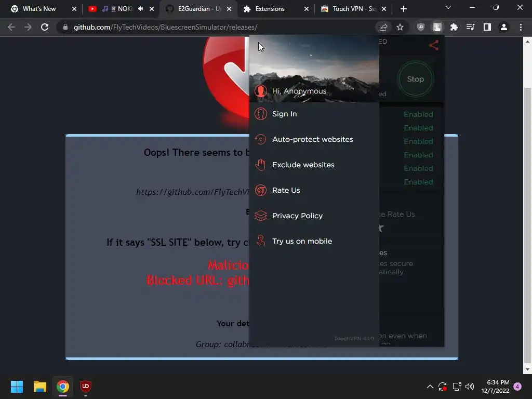Click the share this page icon
The height and width of the screenshot is (399, 532).
383,27
